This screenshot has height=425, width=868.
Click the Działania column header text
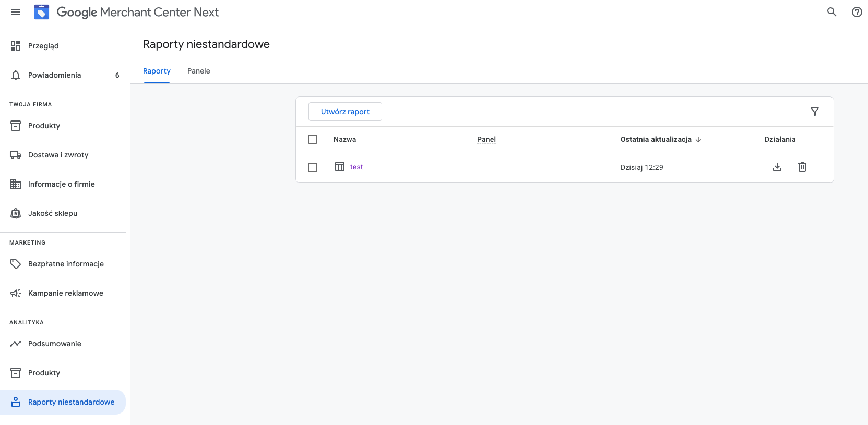pyautogui.click(x=780, y=139)
